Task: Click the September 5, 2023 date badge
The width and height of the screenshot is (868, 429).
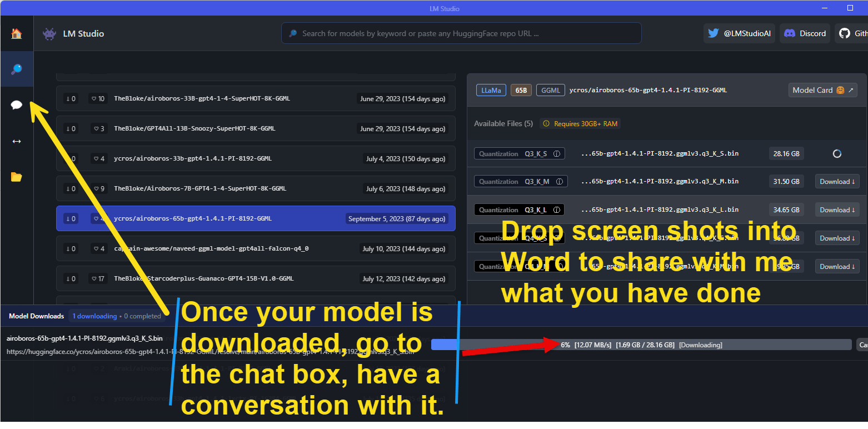Action: point(397,219)
